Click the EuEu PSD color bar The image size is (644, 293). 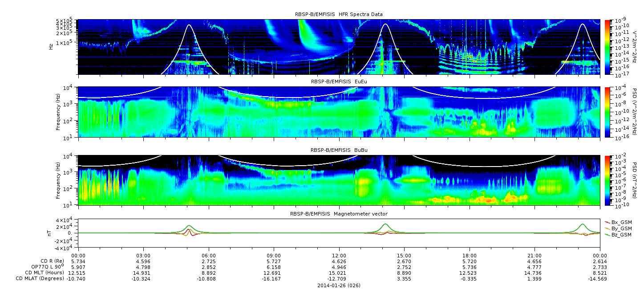[607, 112]
